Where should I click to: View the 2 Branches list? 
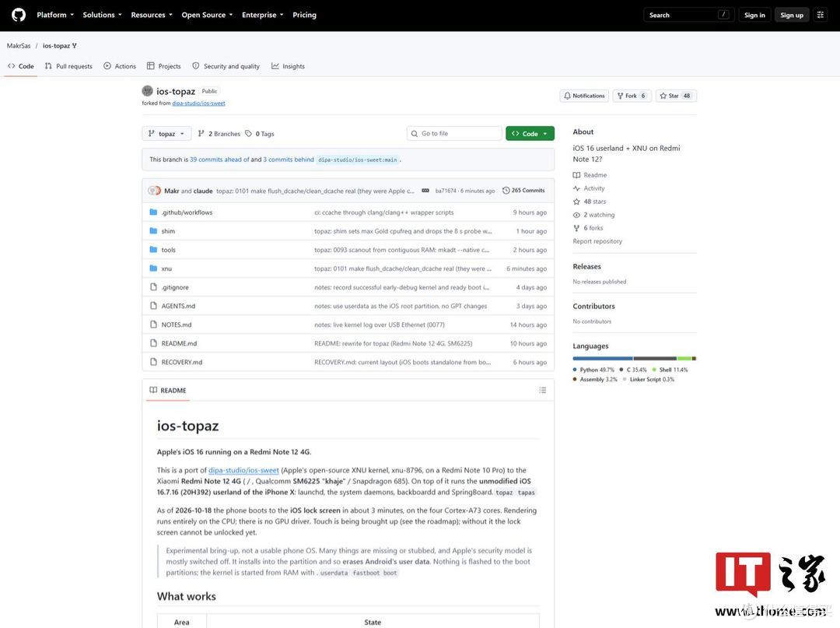[x=219, y=134]
